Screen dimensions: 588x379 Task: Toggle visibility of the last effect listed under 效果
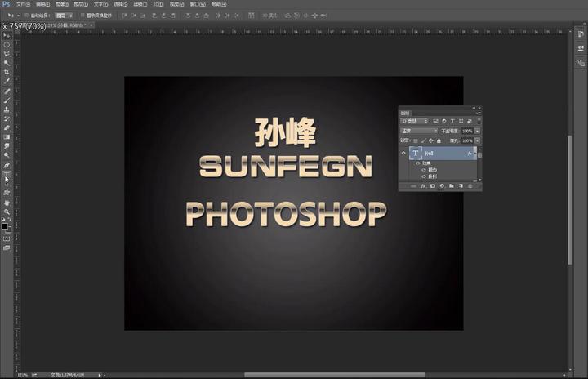click(424, 176)
